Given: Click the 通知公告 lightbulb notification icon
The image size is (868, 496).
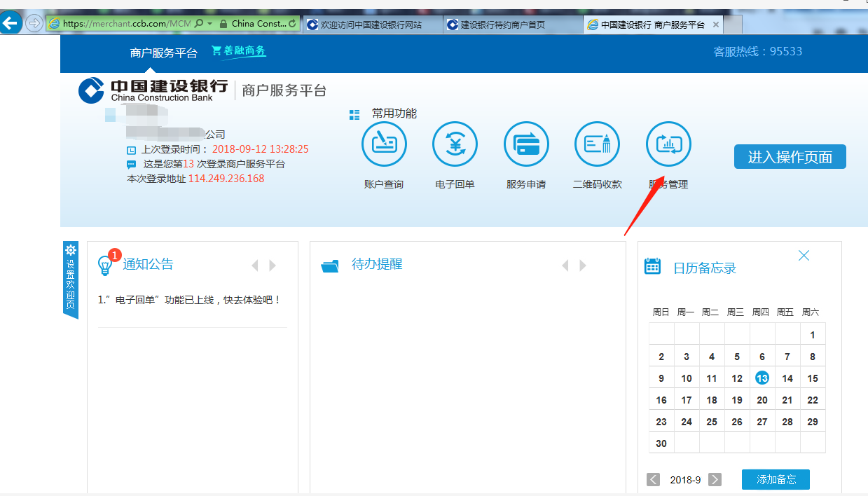Looking at the screenshot, I should point(105,266).
